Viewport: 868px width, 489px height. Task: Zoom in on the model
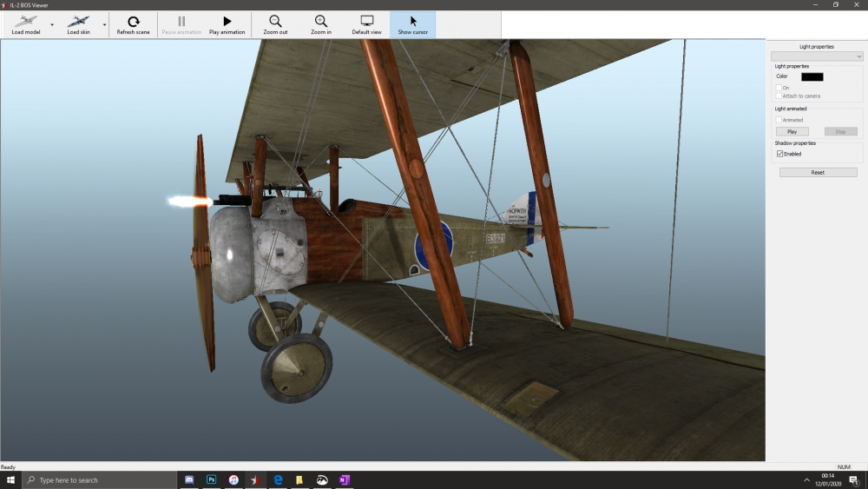coord(321,24)
